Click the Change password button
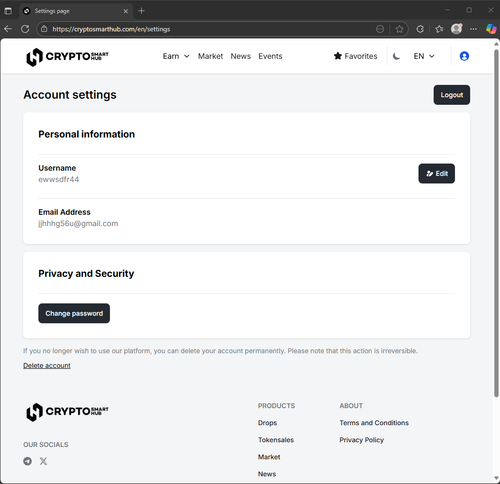 [x=74, y=313]
